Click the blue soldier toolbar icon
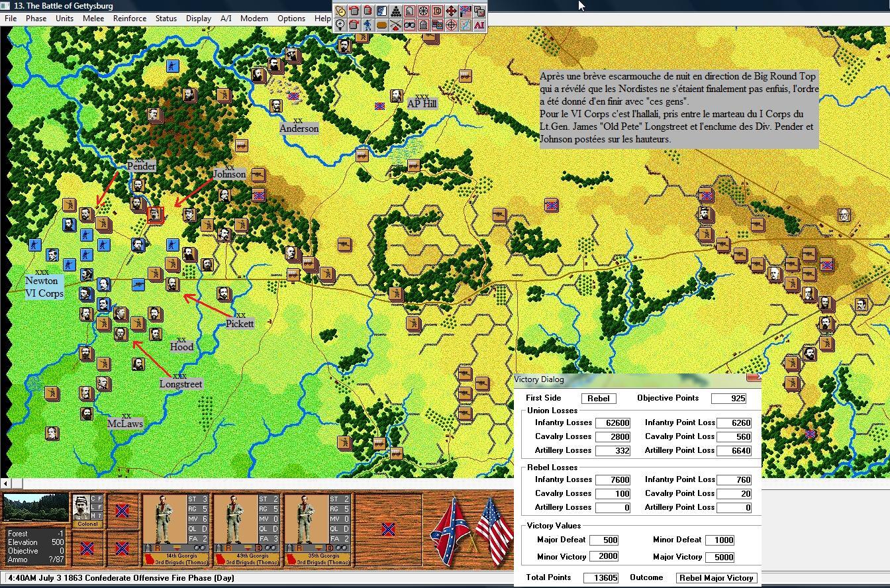The width and height of the screenshot is (890, 588). tap(368, 25)
